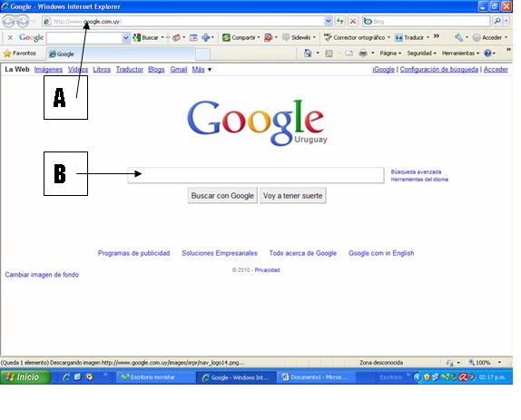Click the Internet Explorer quick launch icon
The image size is (521, 420).
[x=66, y=377]
